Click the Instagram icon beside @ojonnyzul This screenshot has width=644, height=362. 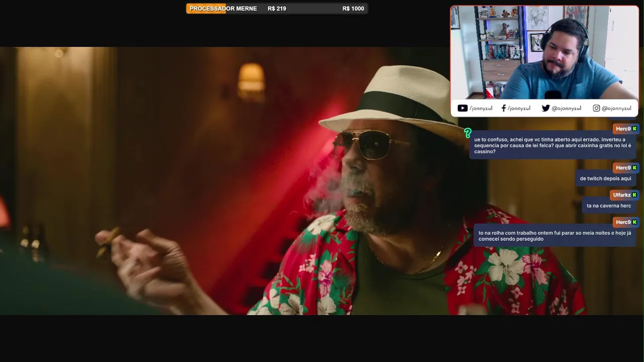click(596, 108)
